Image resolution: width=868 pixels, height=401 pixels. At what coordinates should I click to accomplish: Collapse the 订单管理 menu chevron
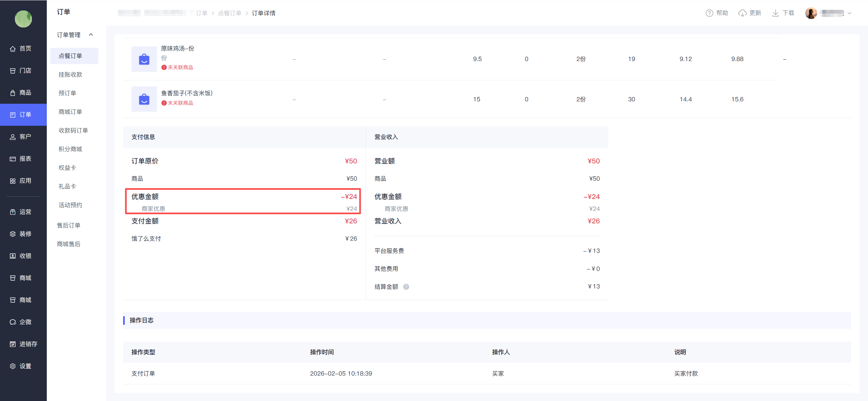click(91, 35)
